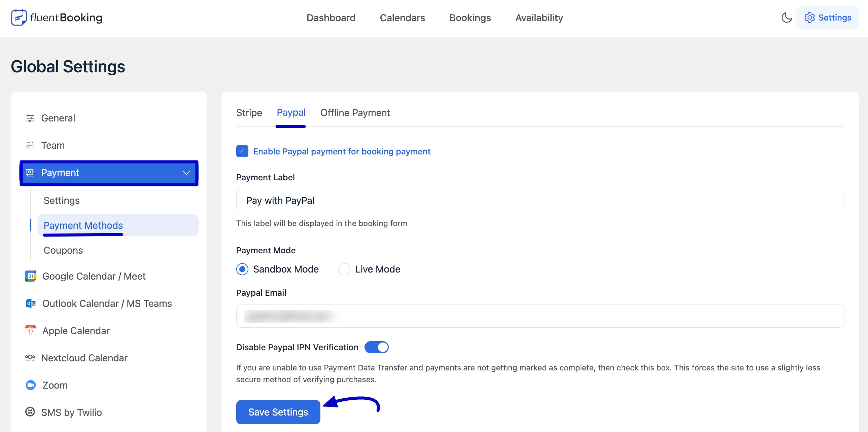Click the Settings gear icon
This screenshot has width=868, height=432.
pyautogui.click(x=809, y=17)
